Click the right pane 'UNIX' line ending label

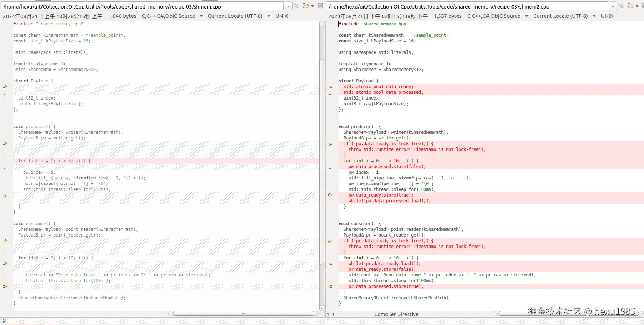click(x=607, y=16)
